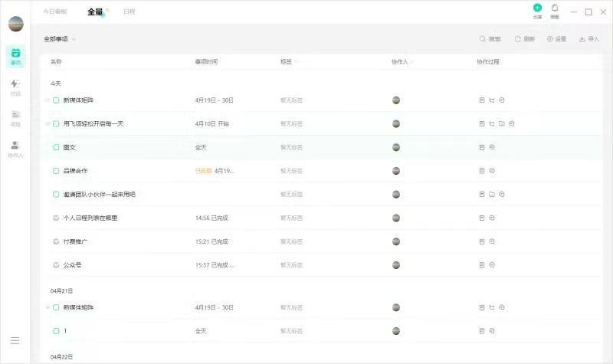Switch to the 全量 tab
Image resolution: width=613 pixels, height=364 pixels.
coord(95,11)
